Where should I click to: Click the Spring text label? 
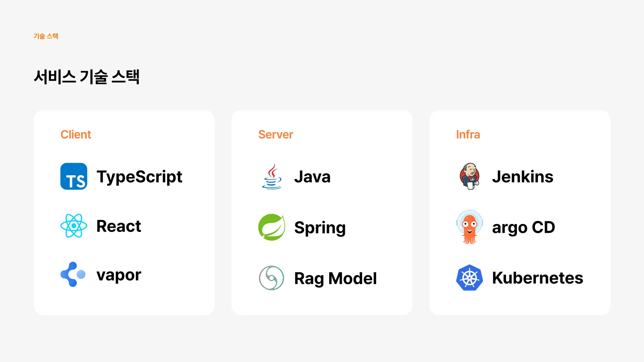tap(320, 228)
